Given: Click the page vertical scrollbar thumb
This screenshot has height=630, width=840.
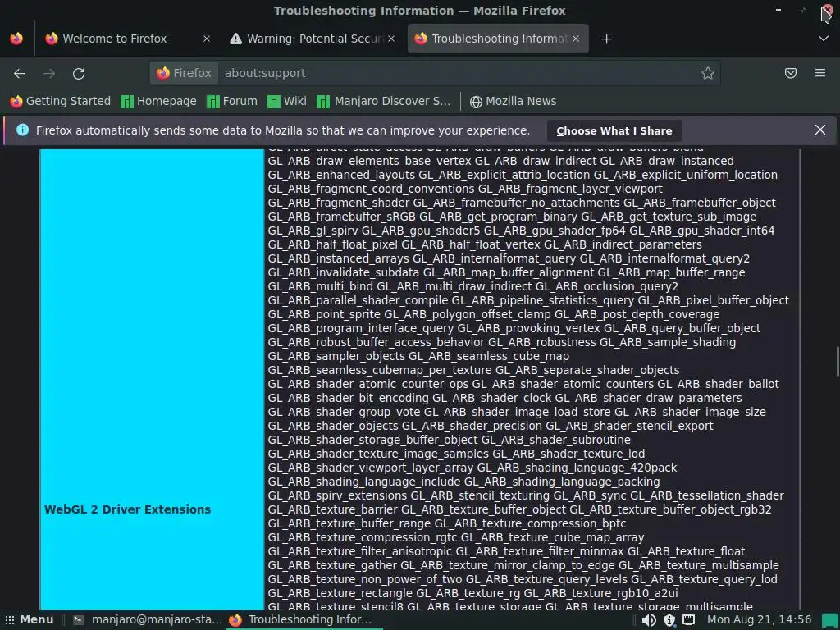Looking at the screenshot, I should click(837, 362).
